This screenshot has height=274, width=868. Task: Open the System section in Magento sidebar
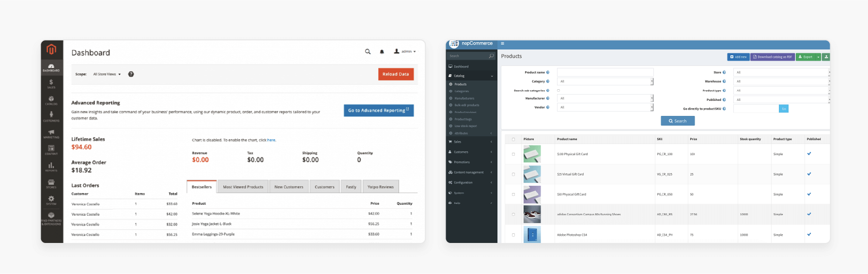[x=51, y=201]
